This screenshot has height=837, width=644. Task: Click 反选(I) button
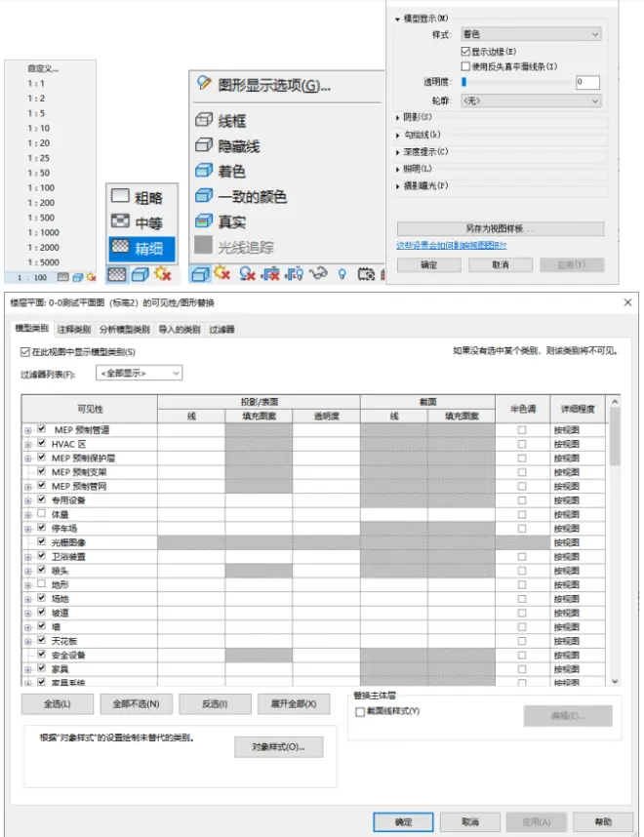pyautogui.click(x=215, y=704)
